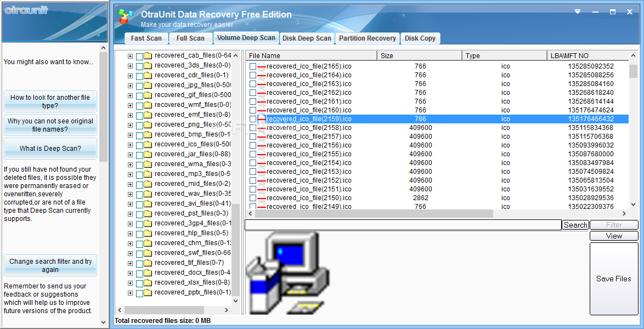Open the Partition Recovery tab
The image size is (644, 329).
tap(367, 38)
